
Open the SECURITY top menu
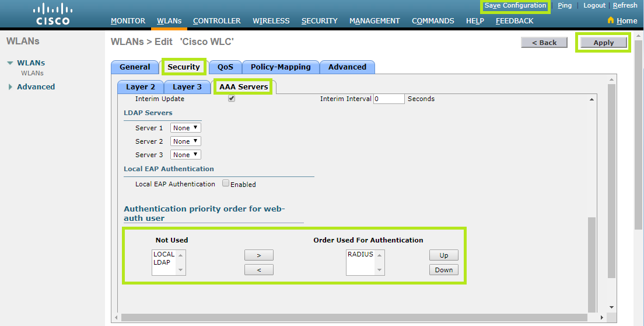(319, 21)
